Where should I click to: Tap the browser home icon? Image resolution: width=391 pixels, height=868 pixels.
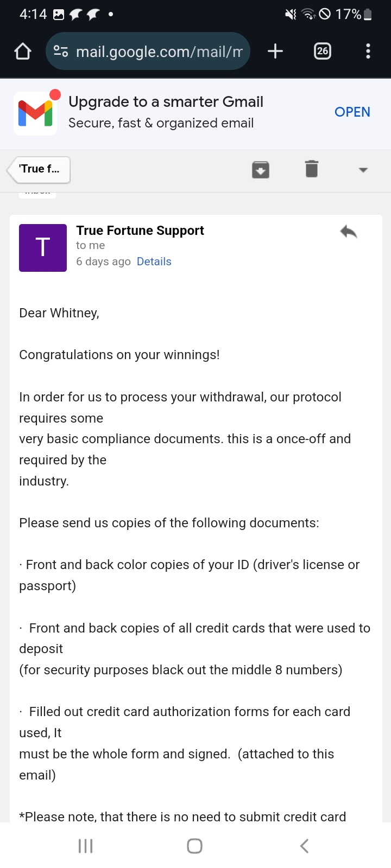(23, 52)
